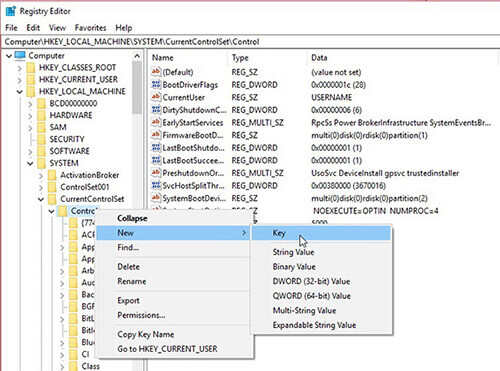Select the (Default) value string icon
Image resolution: width=500 pixels, height=371 pixels.
[156, 72]
